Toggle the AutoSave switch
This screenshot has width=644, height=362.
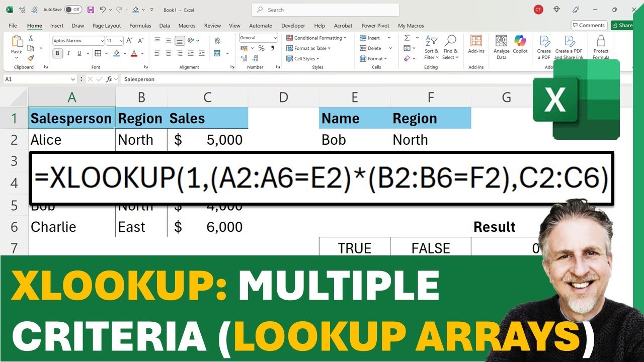(x=73, y=10)
